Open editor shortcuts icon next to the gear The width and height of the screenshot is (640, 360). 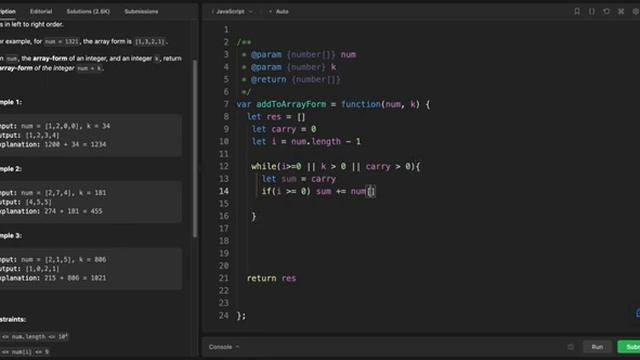pyautogui.click(x=621, y=11)
